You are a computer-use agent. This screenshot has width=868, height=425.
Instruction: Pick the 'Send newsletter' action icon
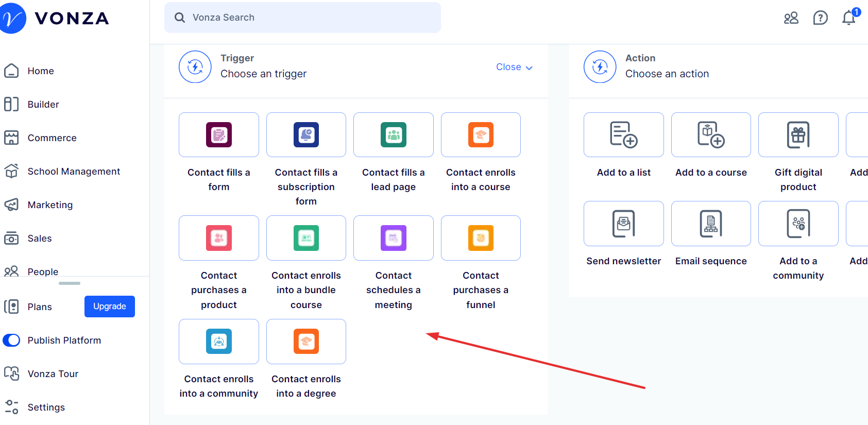(624, 224)
